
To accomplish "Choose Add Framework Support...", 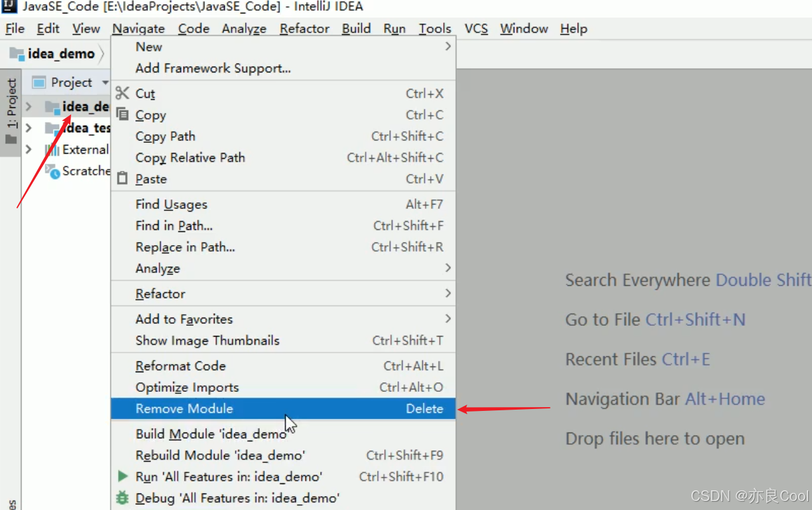I will (x=283, y=68).
